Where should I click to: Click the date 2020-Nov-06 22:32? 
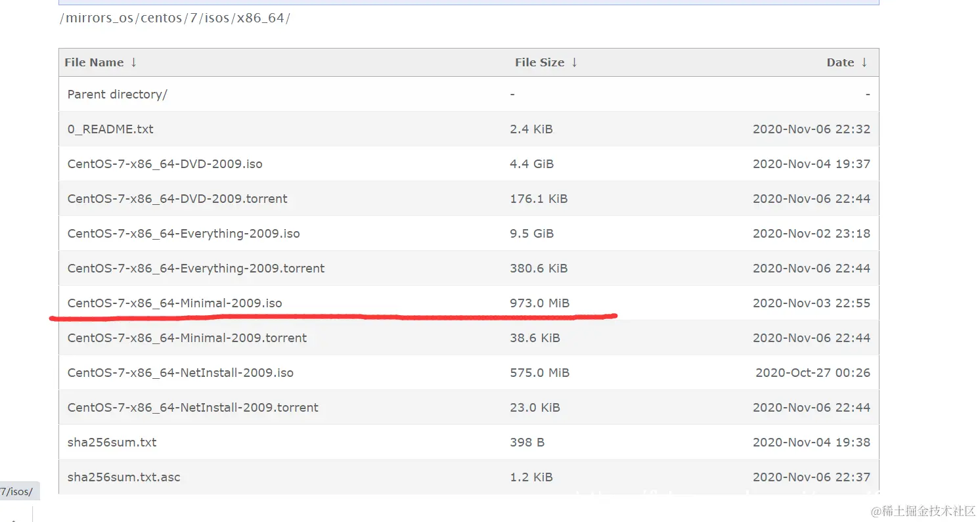coord(811,129)
